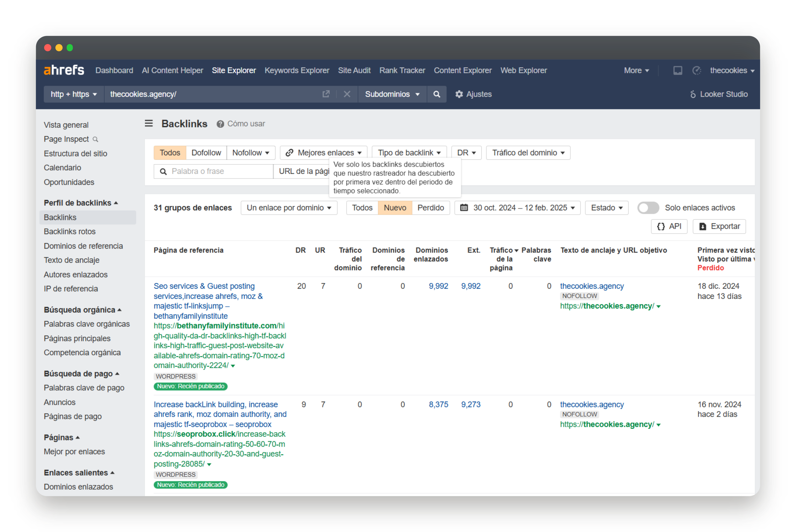The image size is (796, 532).
Task: Click the hamburger menu icon beside Backlinks
Action: (149, 124)
